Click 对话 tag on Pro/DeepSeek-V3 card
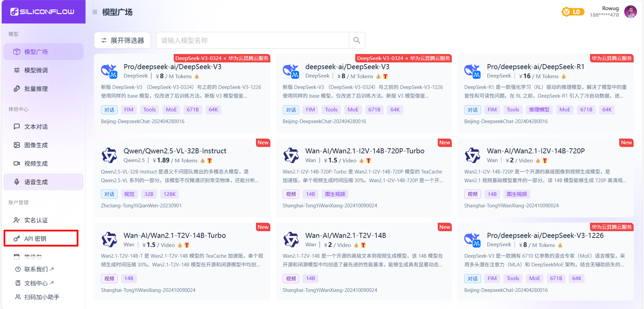 tap(109, 110)
